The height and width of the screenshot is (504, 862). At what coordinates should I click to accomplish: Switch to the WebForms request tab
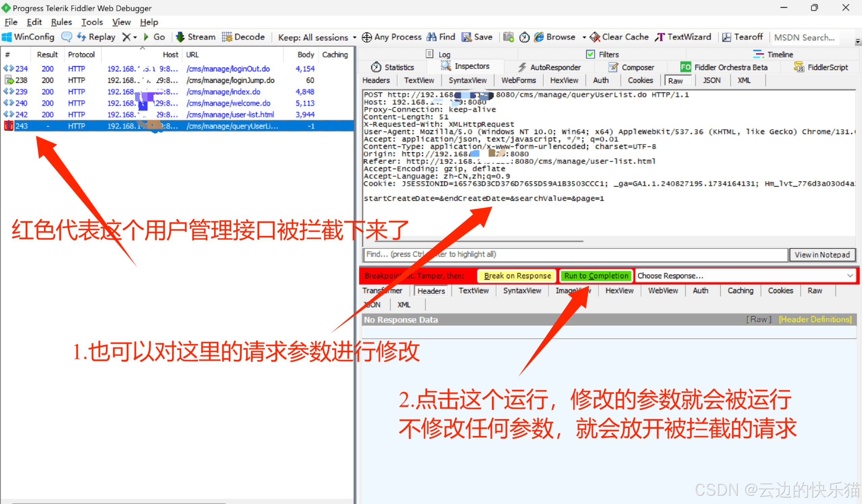click(x=518, y=80)
